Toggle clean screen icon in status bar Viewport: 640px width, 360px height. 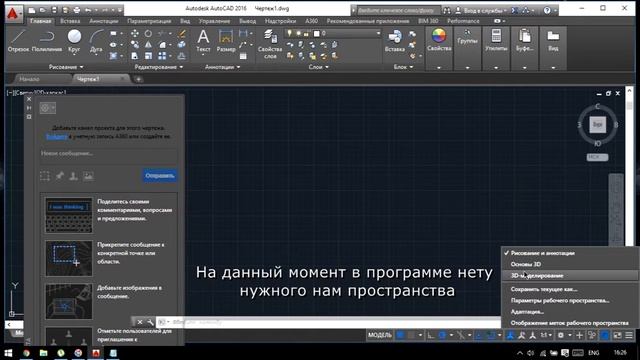tap(617, 335)
